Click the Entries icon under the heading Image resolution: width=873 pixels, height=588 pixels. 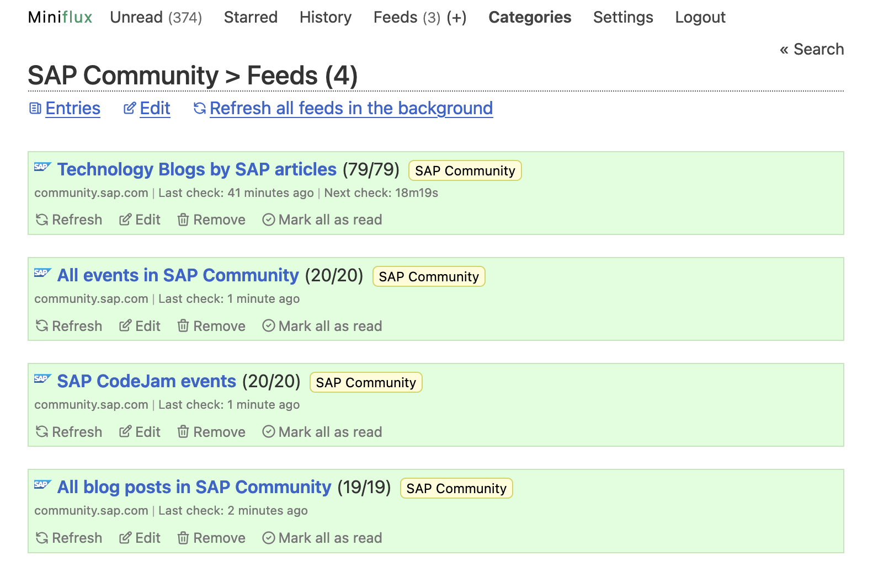click(35, 109)
